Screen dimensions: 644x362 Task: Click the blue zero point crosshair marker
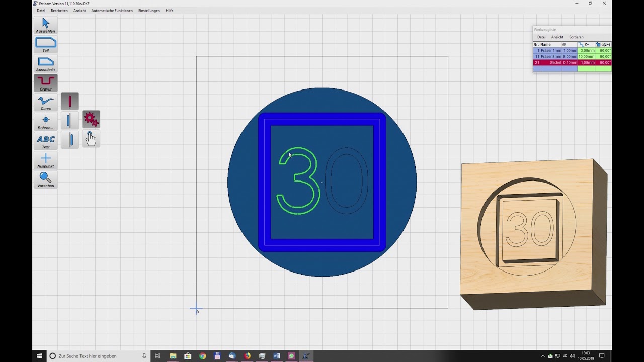196,308
